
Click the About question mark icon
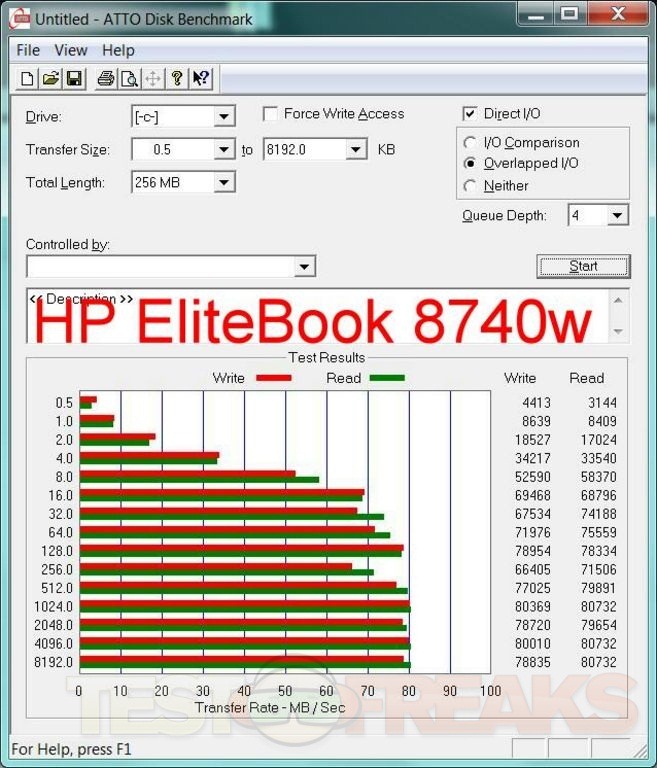click(x=177, y=78)
